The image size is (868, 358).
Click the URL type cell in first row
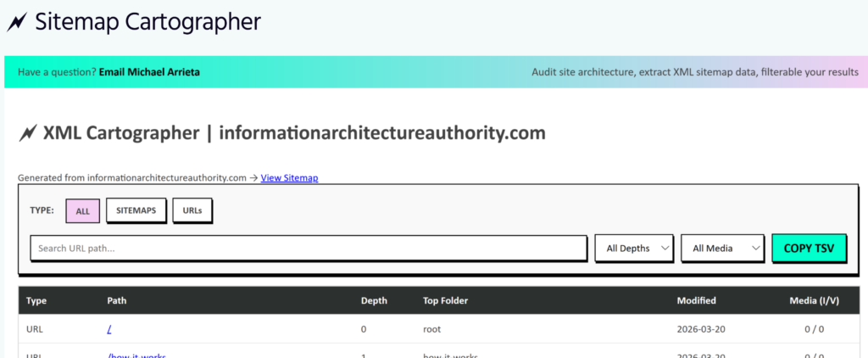click(34, 329)
